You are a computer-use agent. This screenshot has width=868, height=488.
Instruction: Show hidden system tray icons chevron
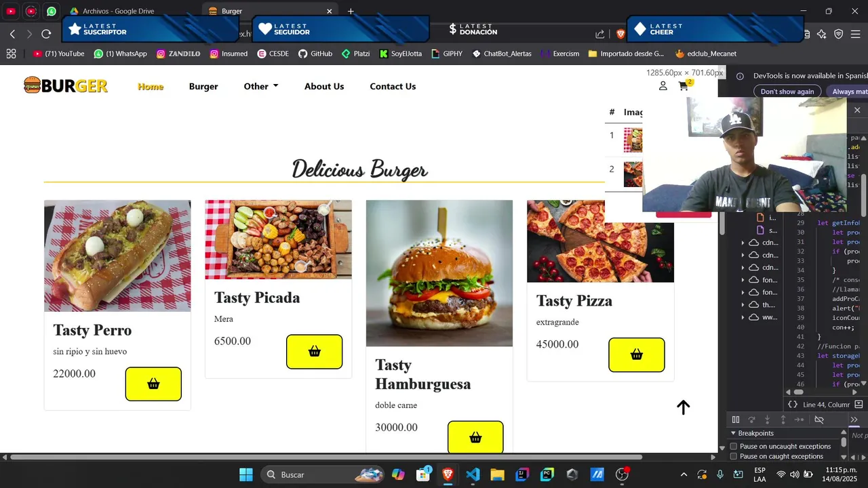(684, 474)
